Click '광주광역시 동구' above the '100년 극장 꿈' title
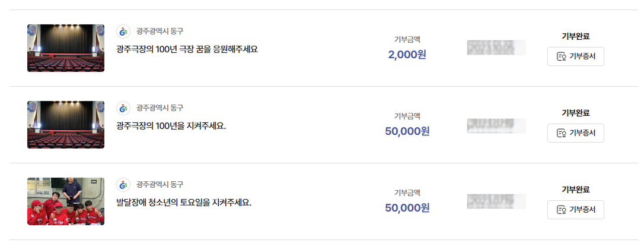The height and width of the screenshot is (243, 644). click(160, 31)
